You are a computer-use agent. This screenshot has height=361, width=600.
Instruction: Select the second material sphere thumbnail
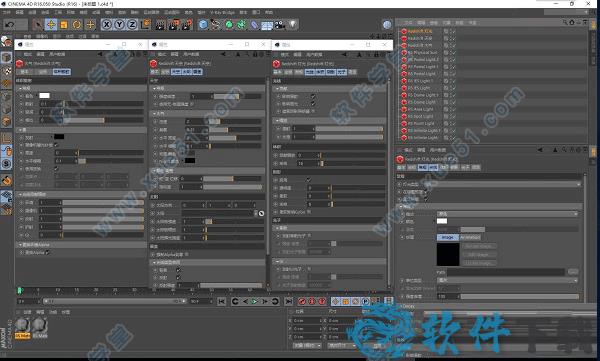[x=40, y=326]
